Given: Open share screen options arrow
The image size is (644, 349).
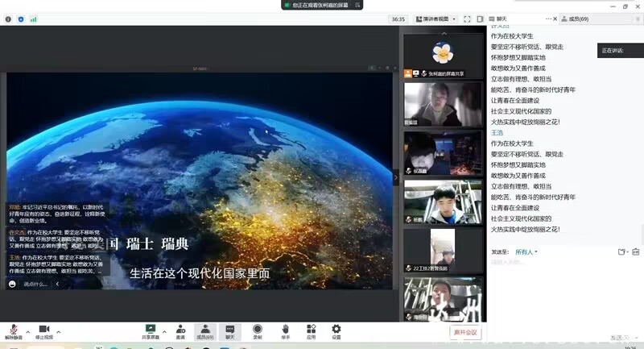Looking at the screenshot, I should [x=164, y=332].
